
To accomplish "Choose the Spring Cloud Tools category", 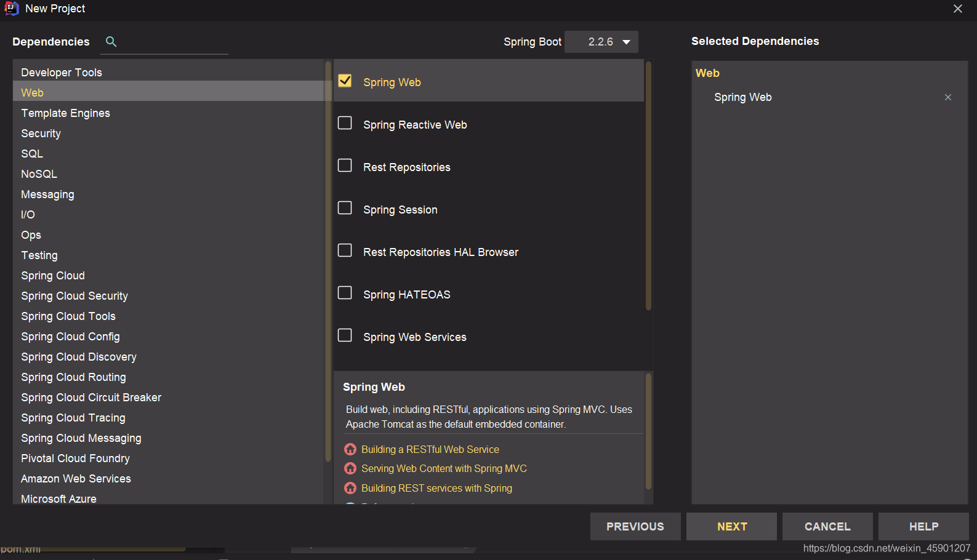I will tap(169, 316).
